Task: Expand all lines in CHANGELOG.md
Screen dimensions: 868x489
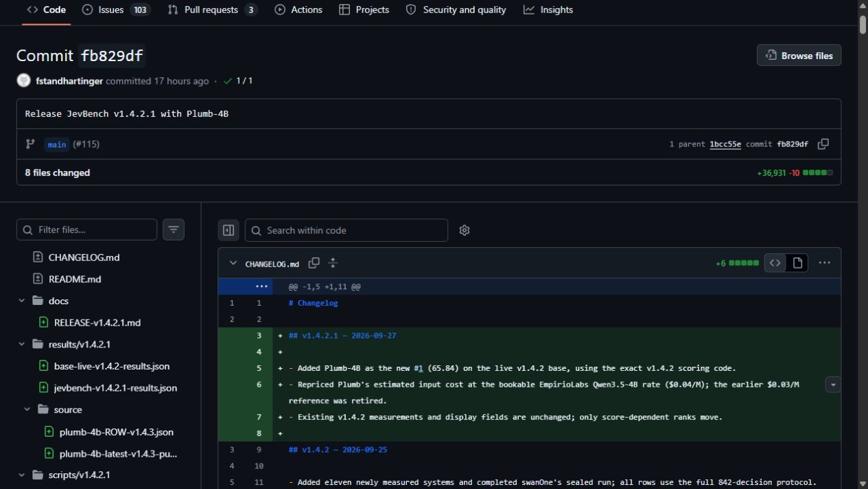Action: point(333,263)
